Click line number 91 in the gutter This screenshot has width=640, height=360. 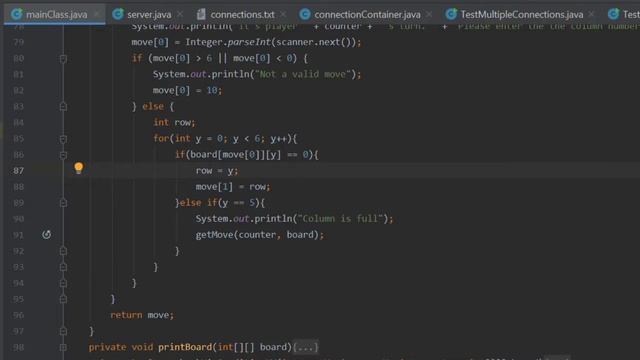click(18, 235)
